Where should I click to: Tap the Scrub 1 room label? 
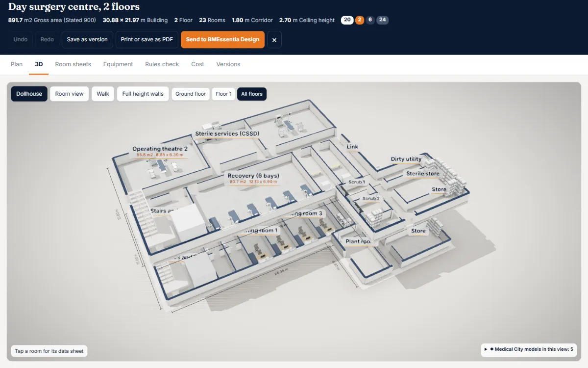pyautogui.click(x=357, y=182)
